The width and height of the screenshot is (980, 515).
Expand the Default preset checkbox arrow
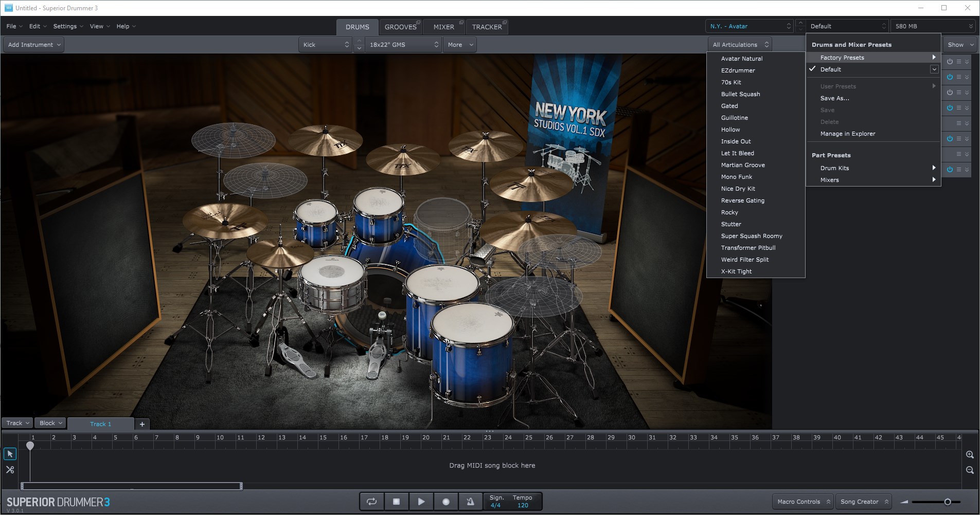pos(934,69)
